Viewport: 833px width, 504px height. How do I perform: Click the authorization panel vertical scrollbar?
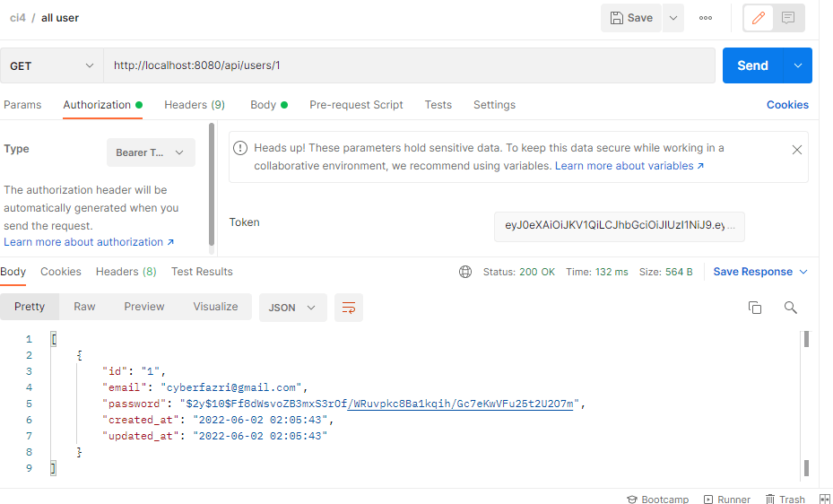pos(212,184)
